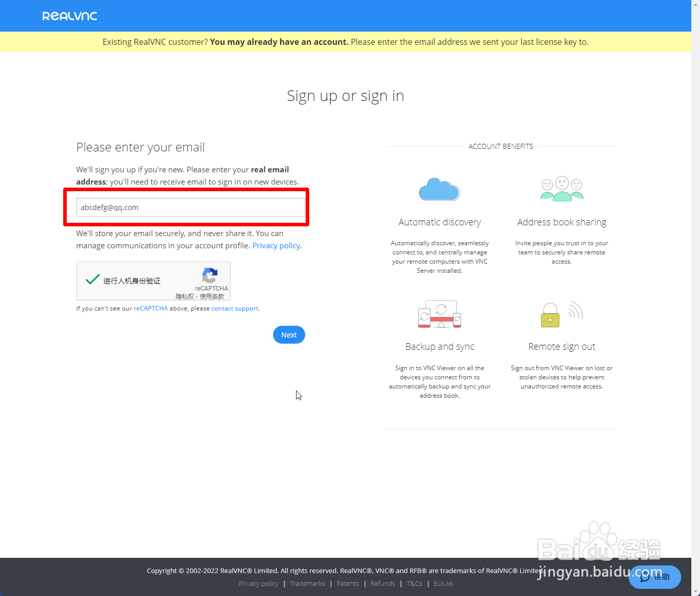
Task: Open the footer Patents link
Action: click(347, 584)
